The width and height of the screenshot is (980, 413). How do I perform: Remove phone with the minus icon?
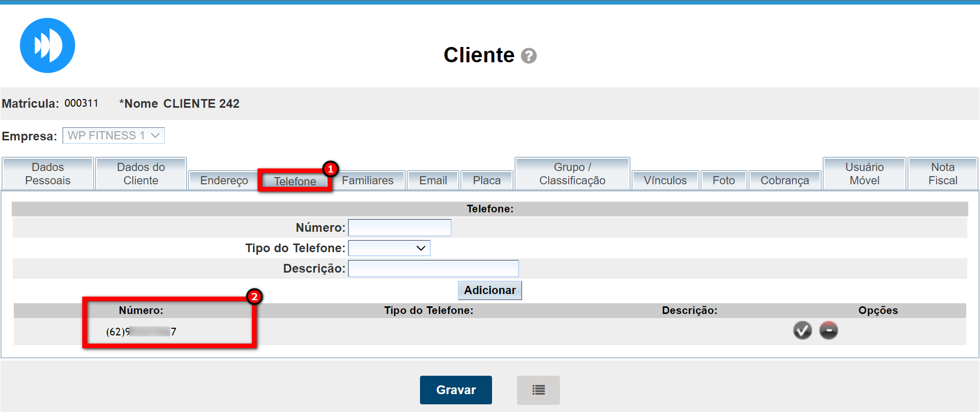pyautogui.click(x=828, y=331)
